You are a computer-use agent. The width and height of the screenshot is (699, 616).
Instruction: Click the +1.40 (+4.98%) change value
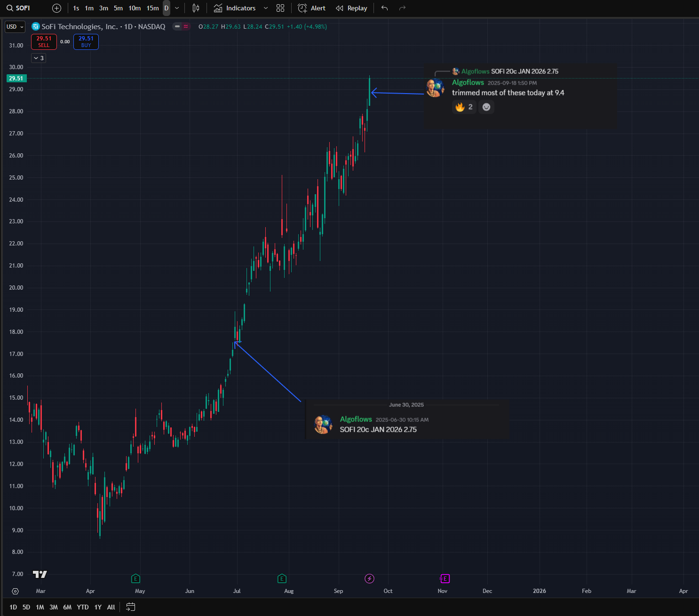tap(307, 27)
